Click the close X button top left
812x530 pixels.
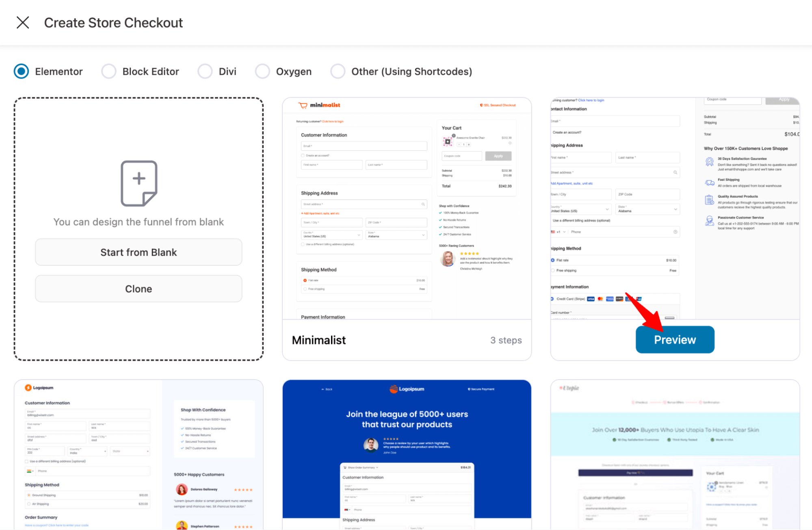22,22
